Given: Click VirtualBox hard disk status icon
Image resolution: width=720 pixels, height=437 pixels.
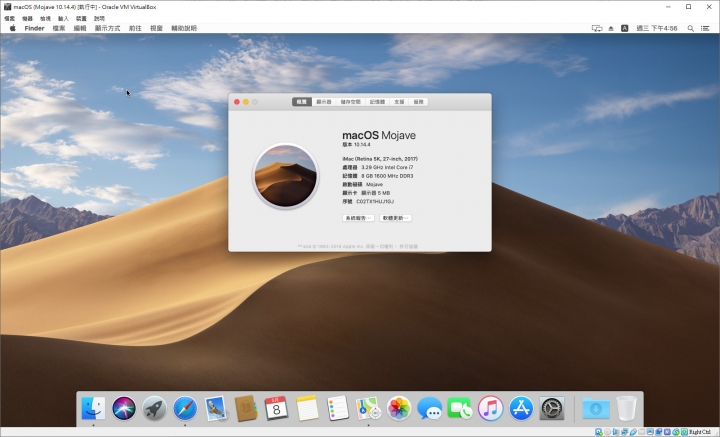Looking at the screenshot, I should 598,432.
